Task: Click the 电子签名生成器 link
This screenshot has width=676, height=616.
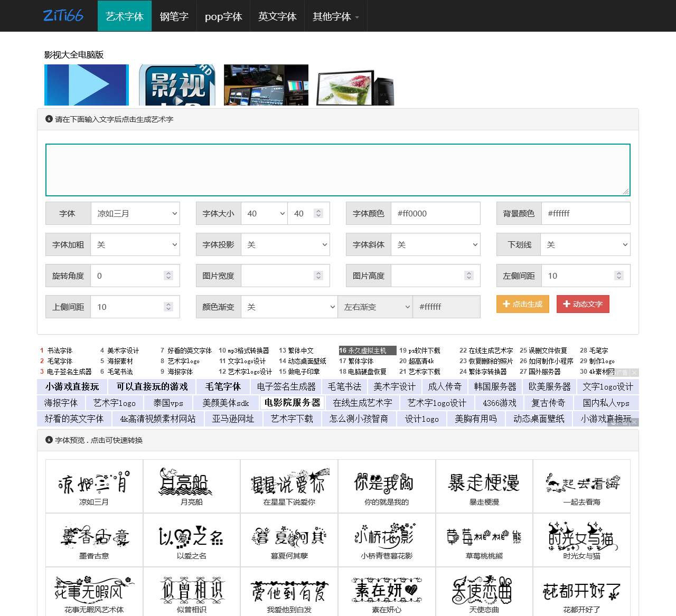Action: (x=287, y=386)
